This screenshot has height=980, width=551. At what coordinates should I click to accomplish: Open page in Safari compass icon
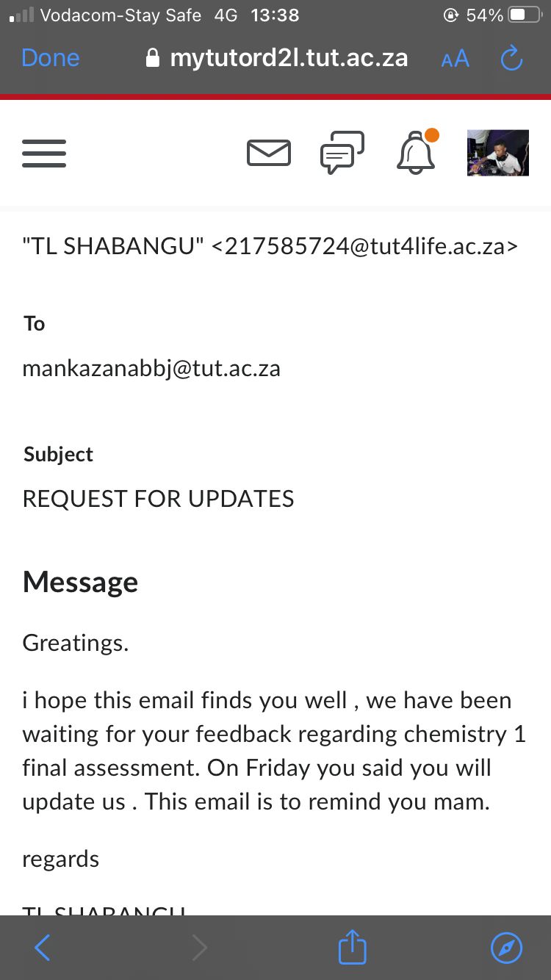[x=506, y=948]
